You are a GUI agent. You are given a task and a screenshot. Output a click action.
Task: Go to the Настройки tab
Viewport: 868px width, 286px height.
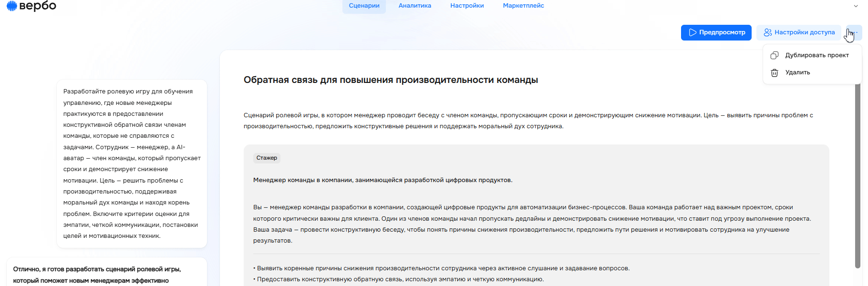[467, 6]
